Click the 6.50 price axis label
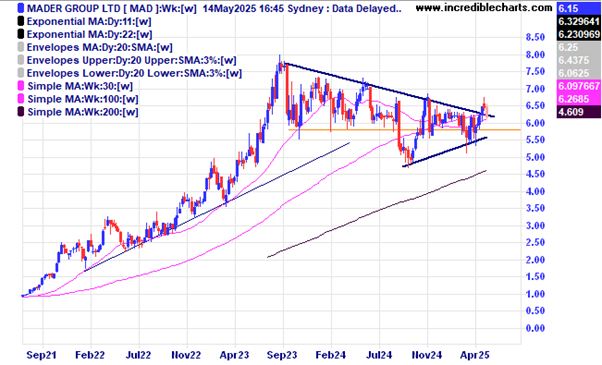 535,106
